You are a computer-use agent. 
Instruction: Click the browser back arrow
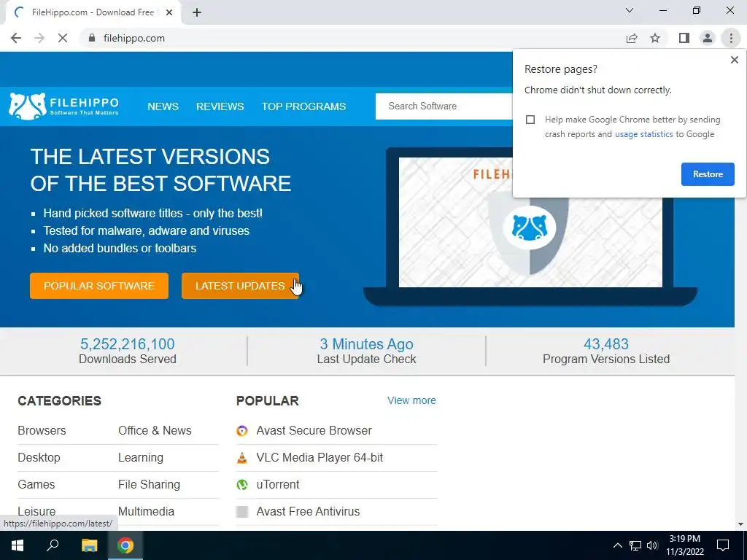coord(16,38)
